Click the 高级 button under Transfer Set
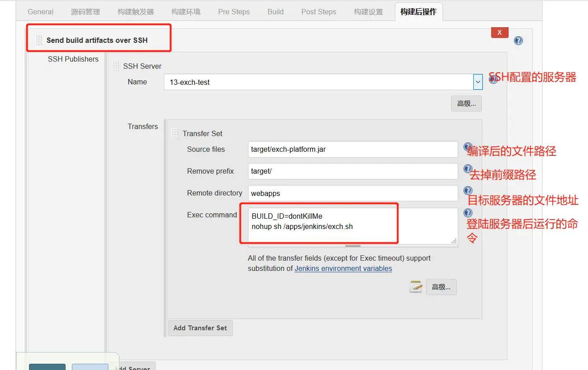This screenshot has width=588, height=370. click(x=441, y=287)
